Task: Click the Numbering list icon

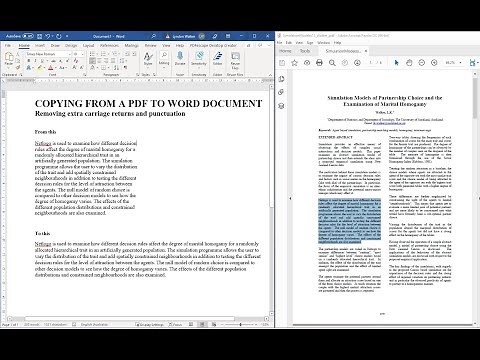Action: point(103,54)
